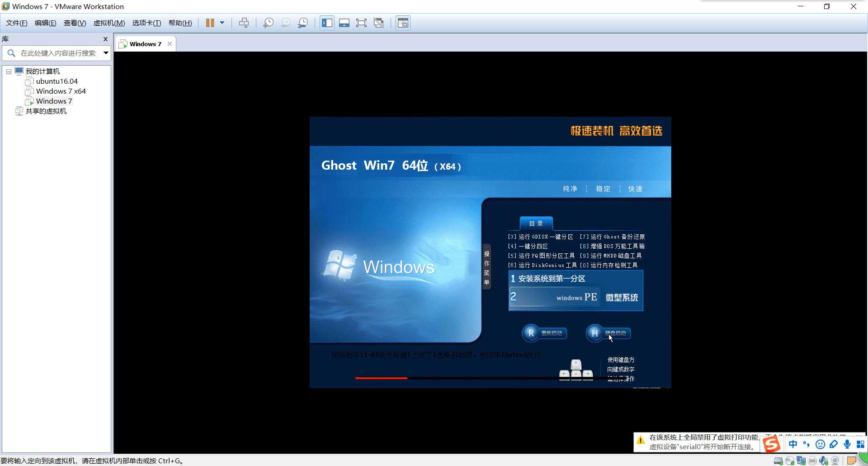This screenshot has width=868, height=466.
Task: Choose [6] 运行 DiskGenius 工具
Action: (x=542, y=265)
